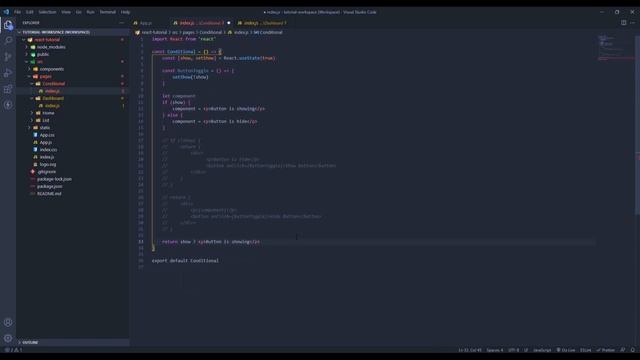Collapse the TUTORIAL WORKSPACE section
640x360 pixels.
[x=73, y=32]
